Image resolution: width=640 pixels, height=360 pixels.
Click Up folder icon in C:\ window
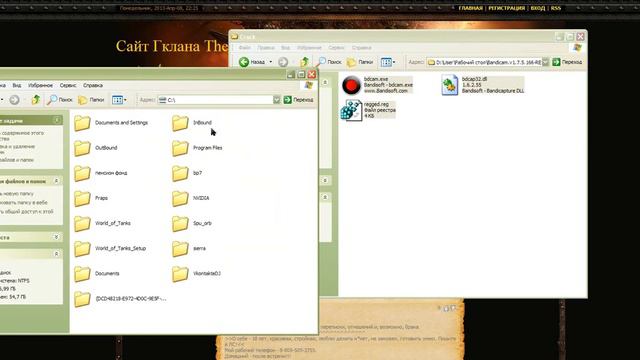pyautogui.click(x=36, y=100)
